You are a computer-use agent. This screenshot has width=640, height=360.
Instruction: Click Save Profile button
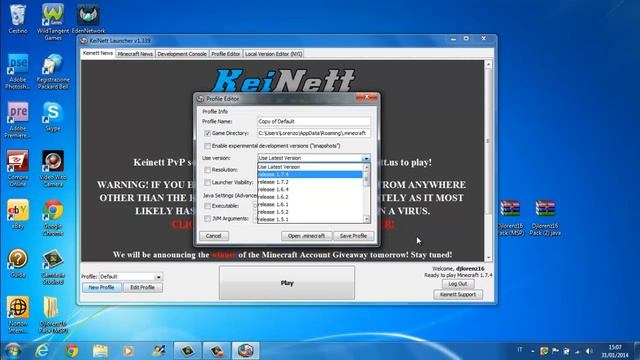tap(353, 236)
